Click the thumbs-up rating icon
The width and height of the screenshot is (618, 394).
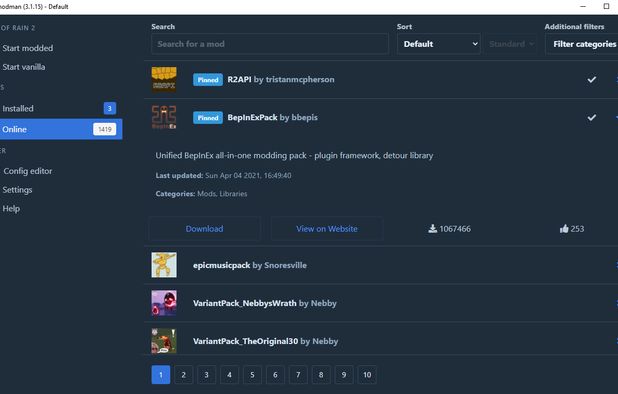[564, 229]
